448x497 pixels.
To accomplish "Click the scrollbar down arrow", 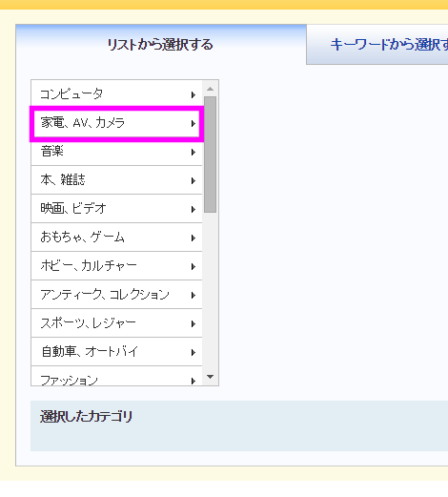I will (210, 377).
